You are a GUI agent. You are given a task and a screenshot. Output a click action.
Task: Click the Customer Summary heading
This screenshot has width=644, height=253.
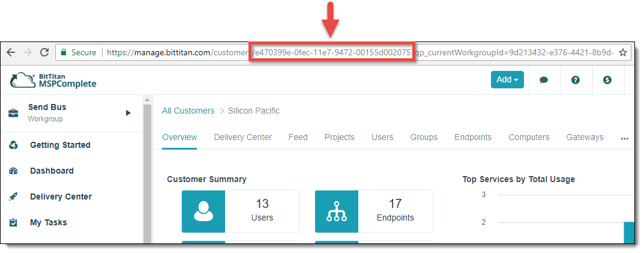point(206,179)
